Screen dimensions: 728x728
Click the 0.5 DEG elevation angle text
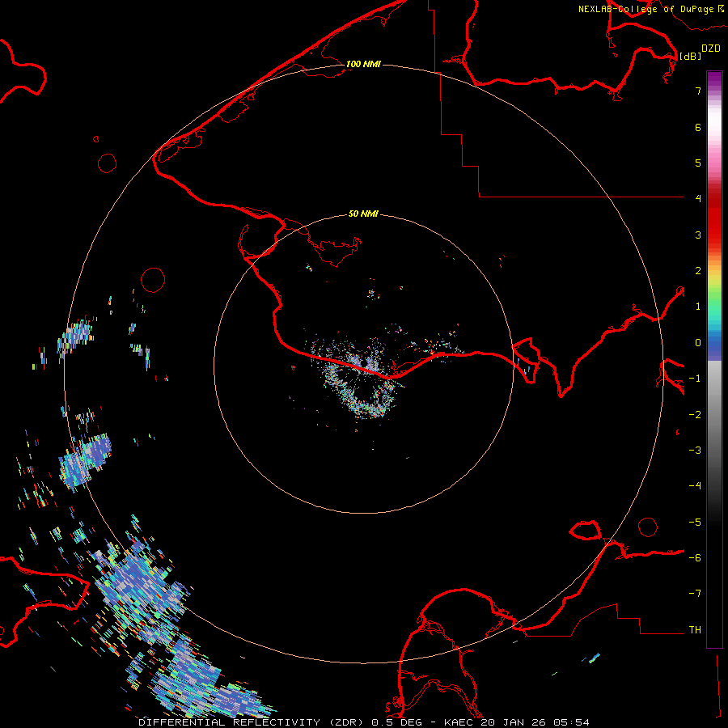click(x=397, y=722)
